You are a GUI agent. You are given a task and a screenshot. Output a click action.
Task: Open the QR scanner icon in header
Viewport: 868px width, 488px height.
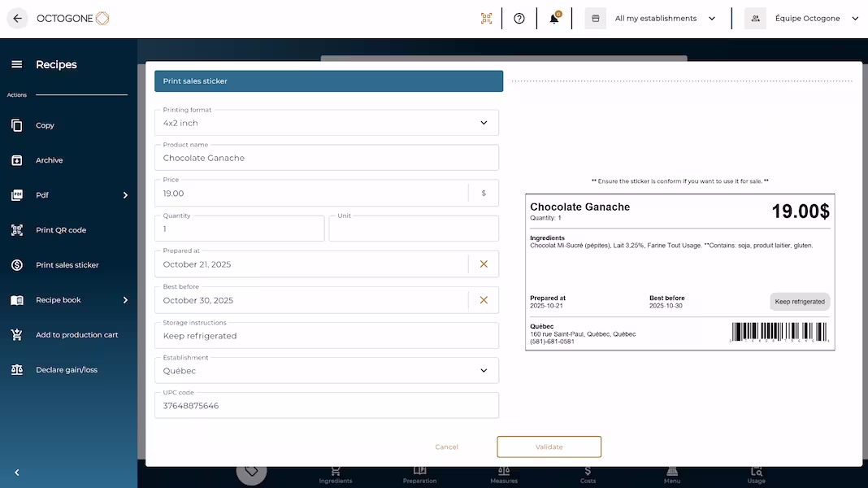click(486, 18)
